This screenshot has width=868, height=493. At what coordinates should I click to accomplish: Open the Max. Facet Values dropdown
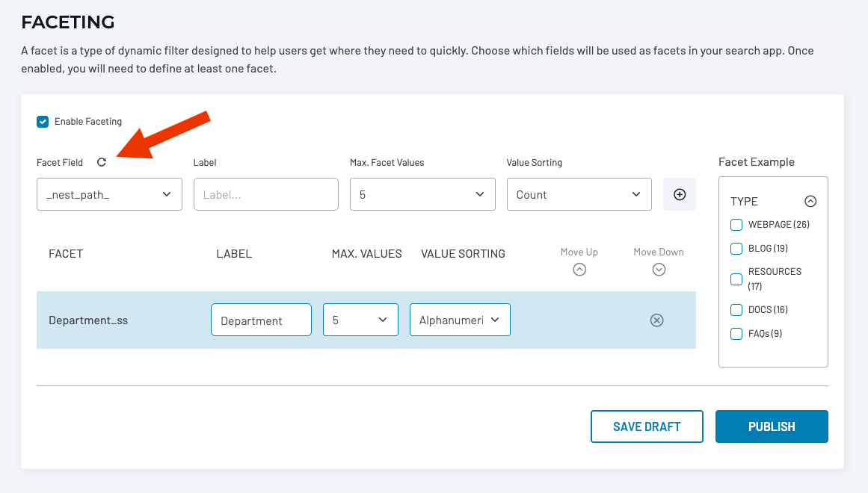click(x=422, y=194)
